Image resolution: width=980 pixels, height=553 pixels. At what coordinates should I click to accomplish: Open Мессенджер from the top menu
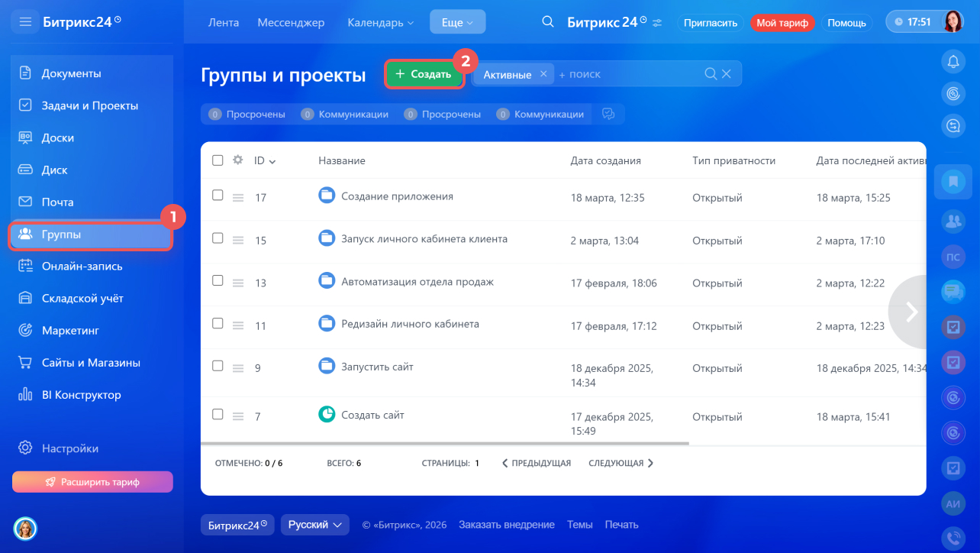291,22
